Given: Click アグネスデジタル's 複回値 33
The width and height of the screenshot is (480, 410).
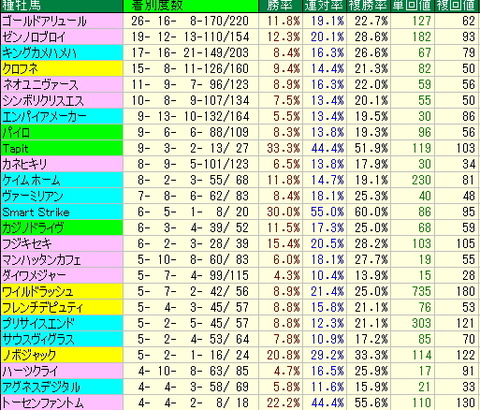Looking at the screenshot, I should [x=469, y=388].
